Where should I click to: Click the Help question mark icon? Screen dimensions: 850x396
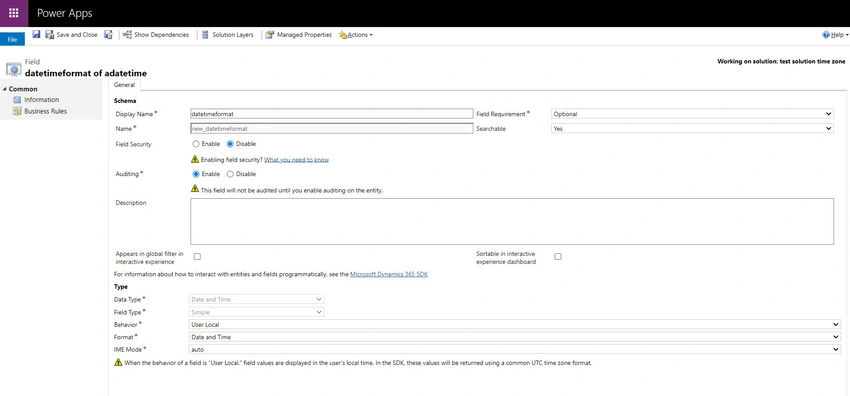tap(826, 35)
